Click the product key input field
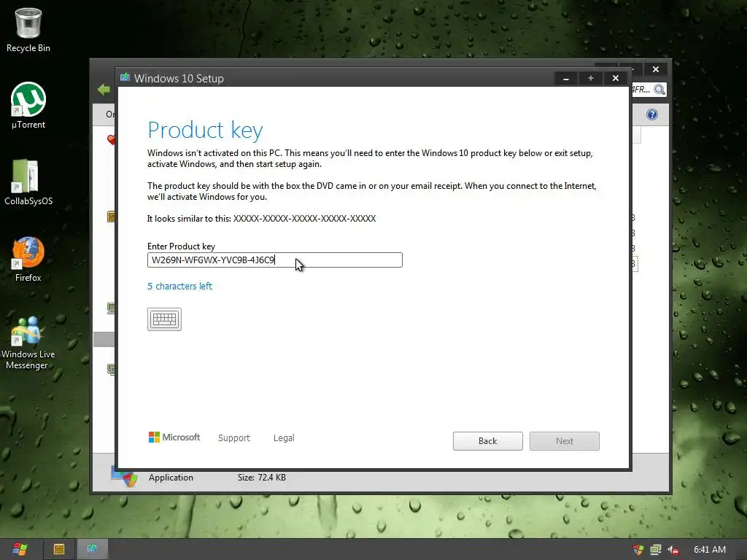 pos(275,260)
